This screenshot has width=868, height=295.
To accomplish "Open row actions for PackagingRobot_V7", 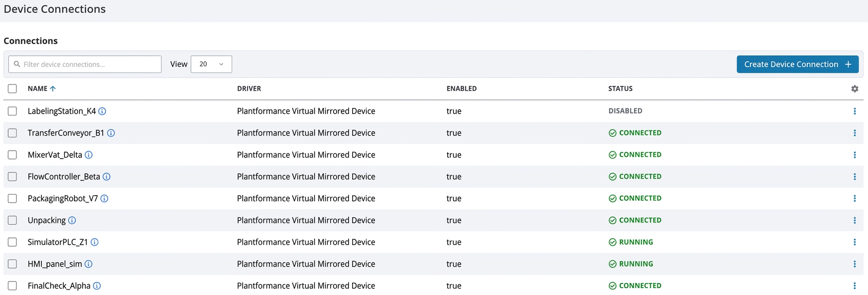I will pos(855,198).
